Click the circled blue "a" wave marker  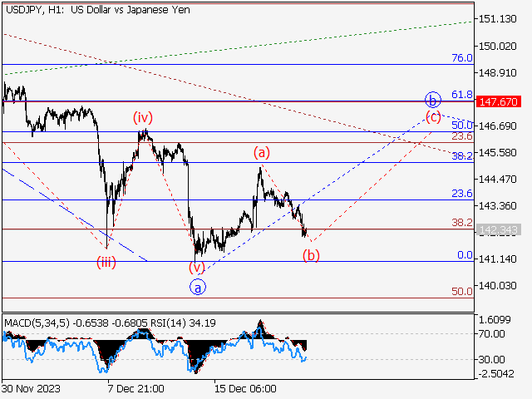pyautogui.click(x=197, y=287)
